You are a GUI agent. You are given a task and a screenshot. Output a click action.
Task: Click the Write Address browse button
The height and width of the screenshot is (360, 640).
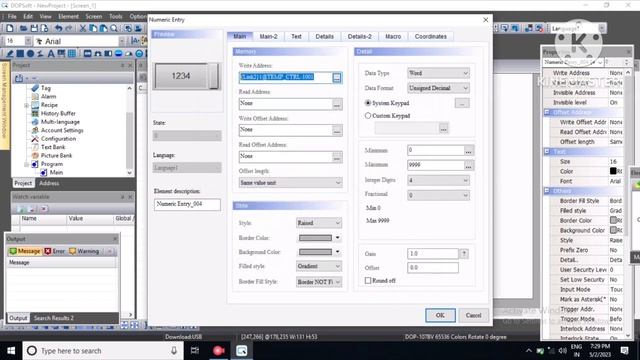pos(337,78)
